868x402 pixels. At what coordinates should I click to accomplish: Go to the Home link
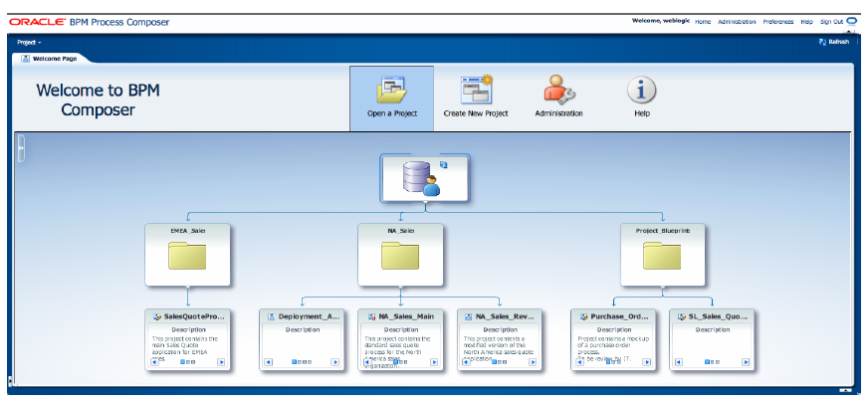coord(703,22)
